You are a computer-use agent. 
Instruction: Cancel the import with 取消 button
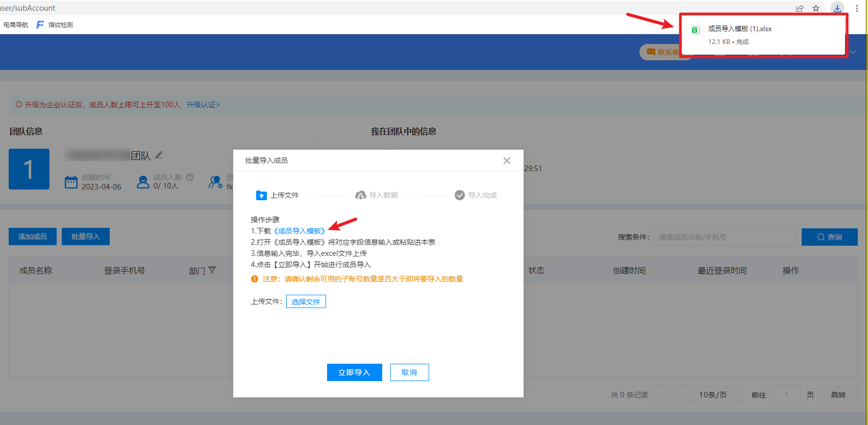pos(409,372)
